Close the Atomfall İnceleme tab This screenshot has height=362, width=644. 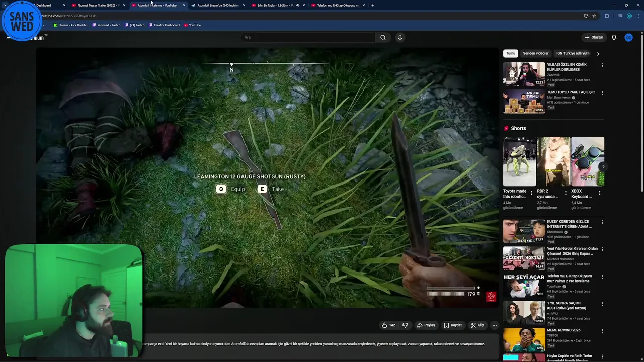(184, 5)
